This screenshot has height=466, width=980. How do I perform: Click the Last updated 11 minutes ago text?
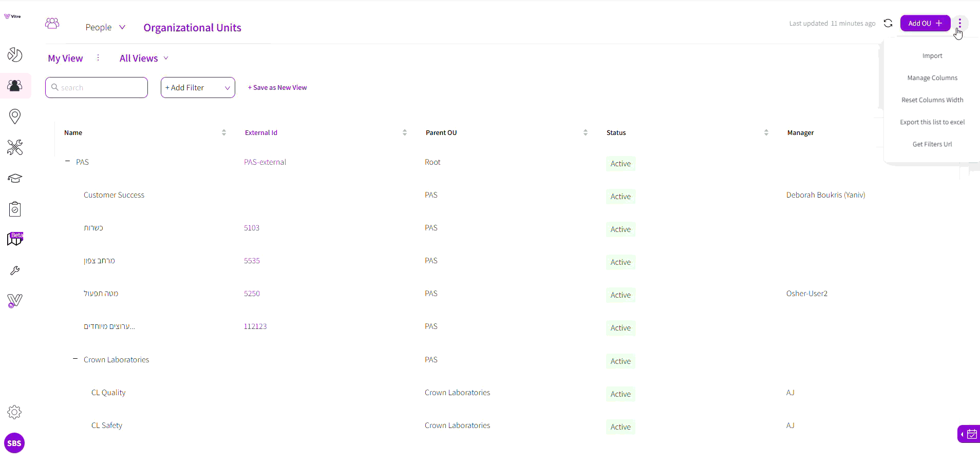pos(832,24)
